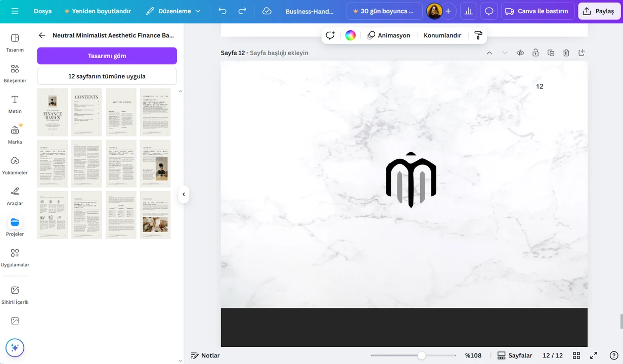Open the Konumlandır position panel
This screenshot has width=623, height=364.
point(442,35)
